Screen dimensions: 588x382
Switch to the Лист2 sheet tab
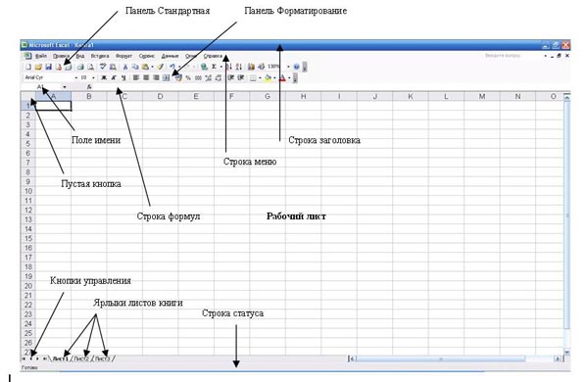(81, 358)
